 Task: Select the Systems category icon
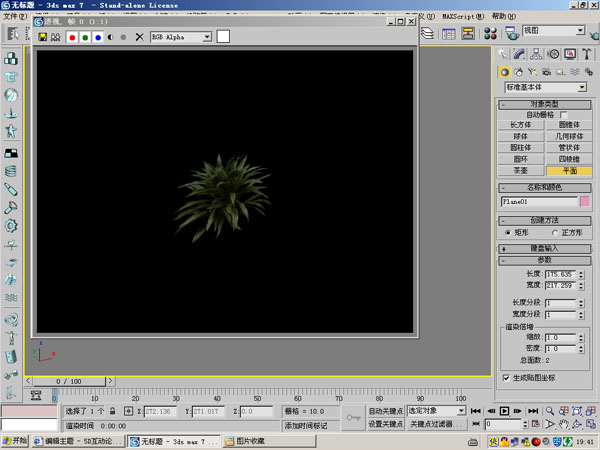589,72
